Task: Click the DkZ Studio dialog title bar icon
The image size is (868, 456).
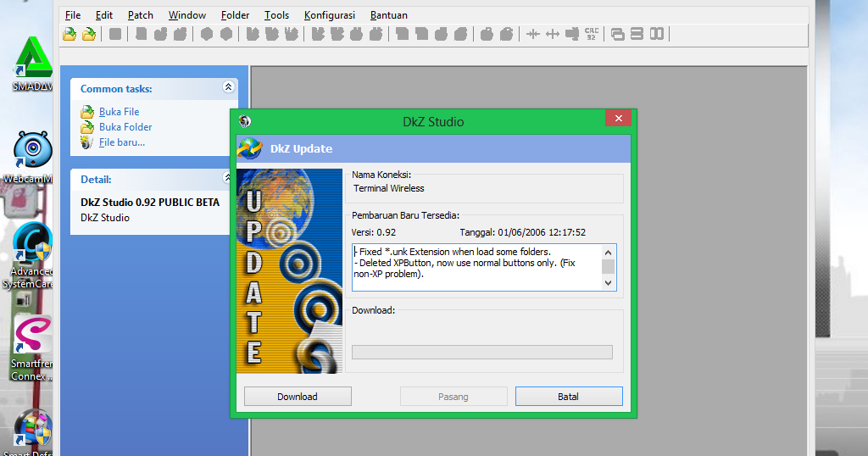Action: (245, 121)
